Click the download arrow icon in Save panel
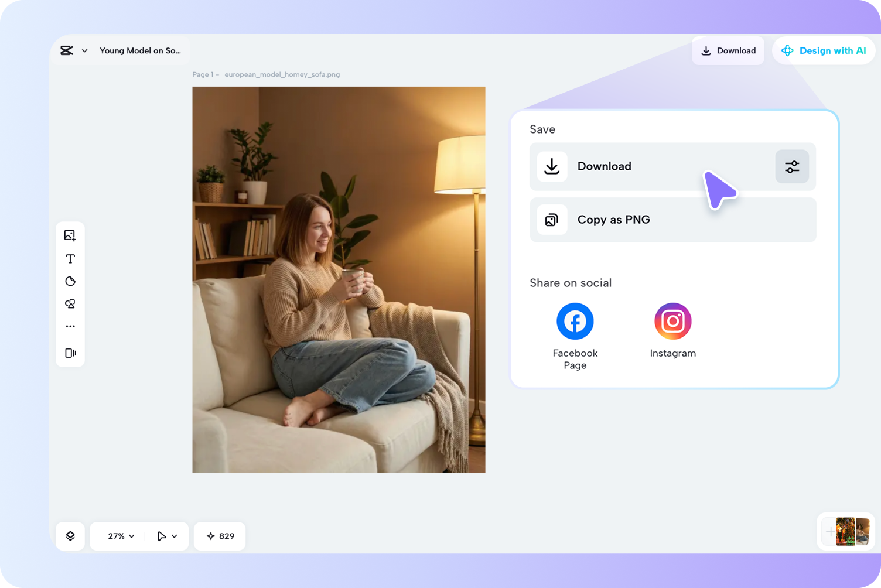Screen dimensions: 881x588 tap(552, 166)
